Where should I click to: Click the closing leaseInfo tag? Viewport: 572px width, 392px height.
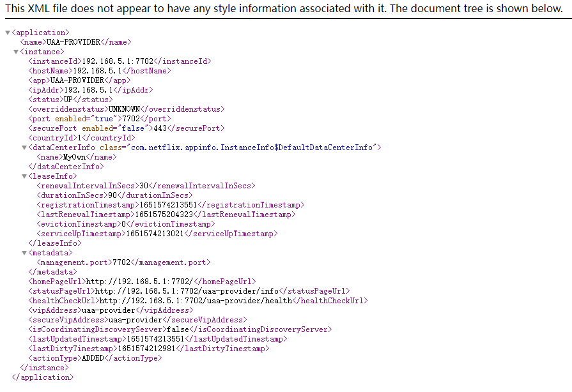pos(55,243)
